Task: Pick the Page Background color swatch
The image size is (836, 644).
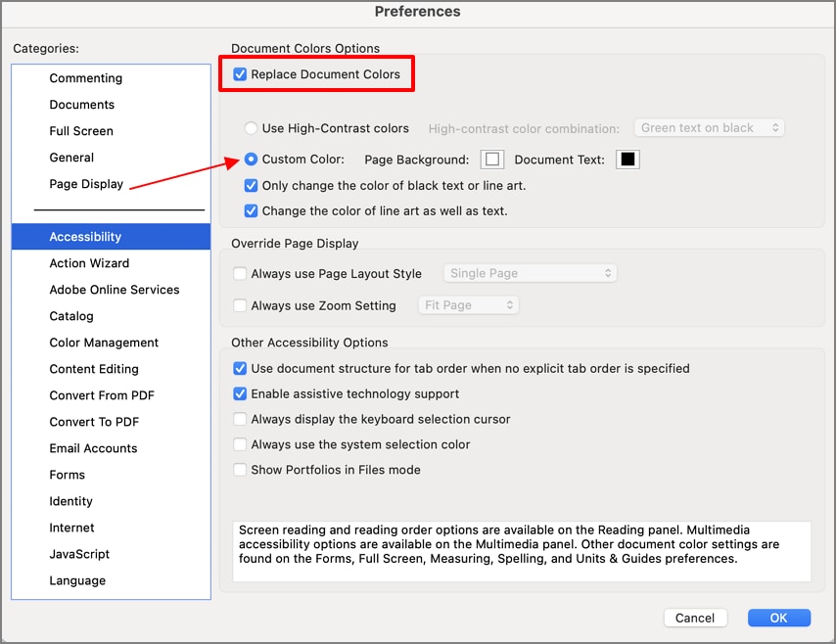Action: pyautogui.click(x=492, y=160)
